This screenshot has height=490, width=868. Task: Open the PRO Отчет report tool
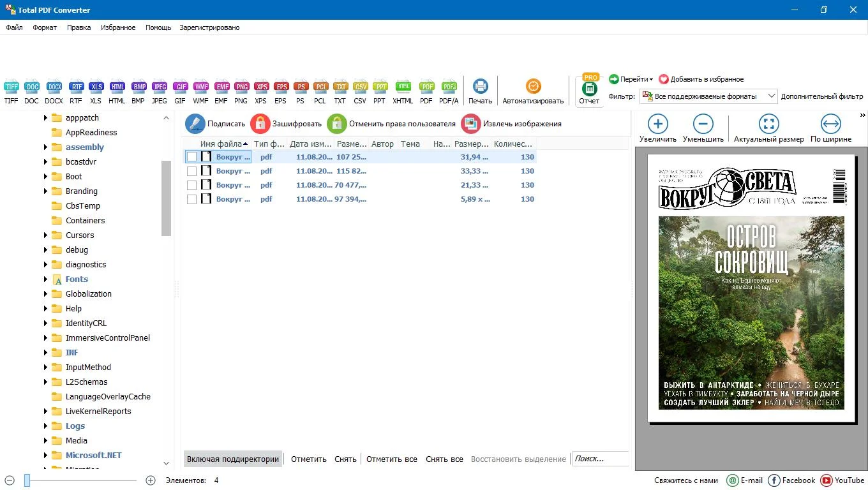point(589,91)
